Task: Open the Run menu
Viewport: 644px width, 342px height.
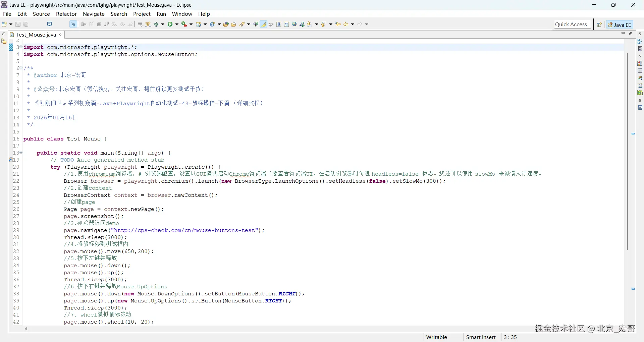Action: tap(161, 14)
